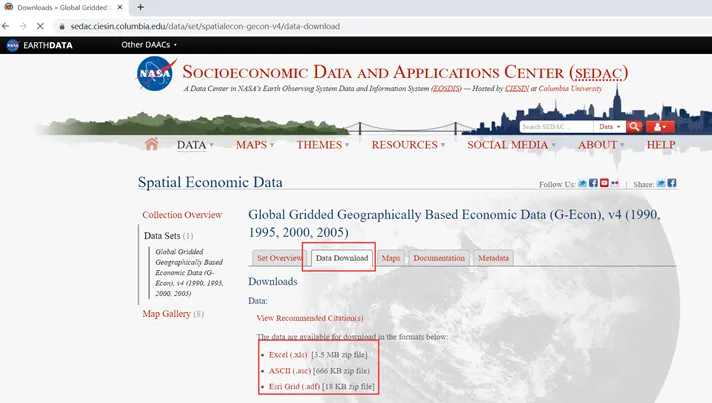
Task: Switch to the Maps tab
Action: (391, 258)
